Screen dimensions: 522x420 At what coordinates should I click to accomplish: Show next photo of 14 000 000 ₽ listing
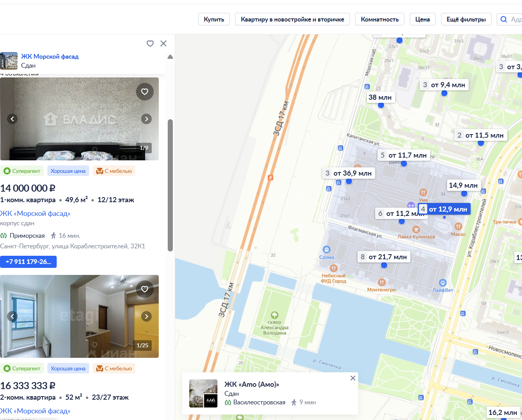coord(147,119)
